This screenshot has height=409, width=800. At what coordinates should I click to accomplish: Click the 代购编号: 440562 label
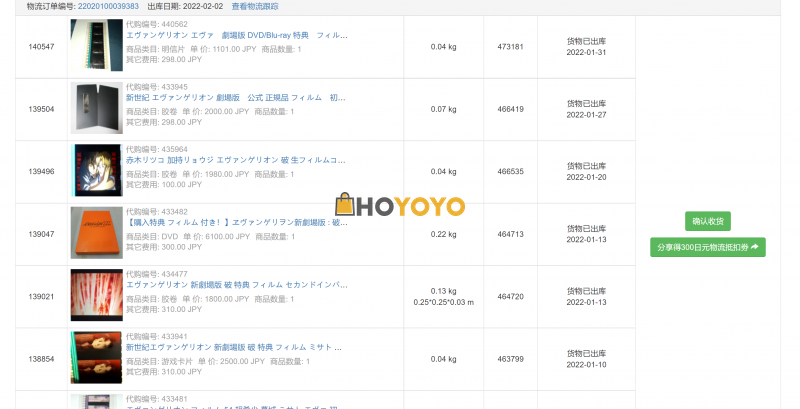(x=157, y=24)
